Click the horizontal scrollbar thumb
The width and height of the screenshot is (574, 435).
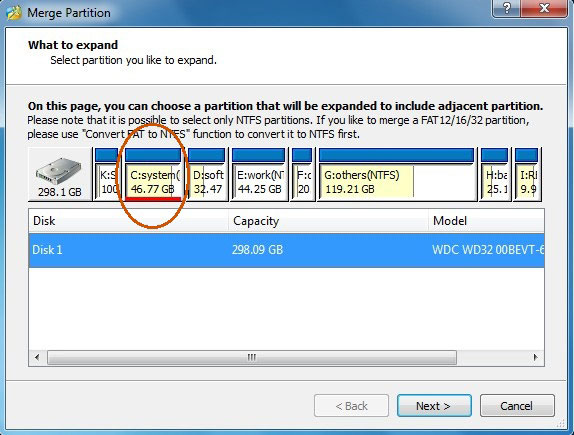252,357
